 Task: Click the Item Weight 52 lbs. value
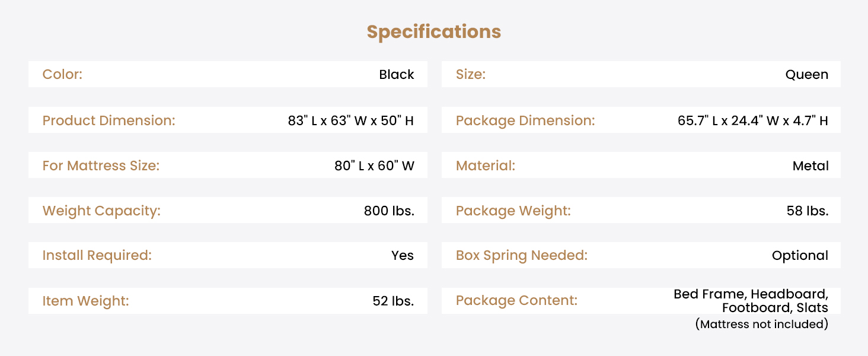[392, 301]
